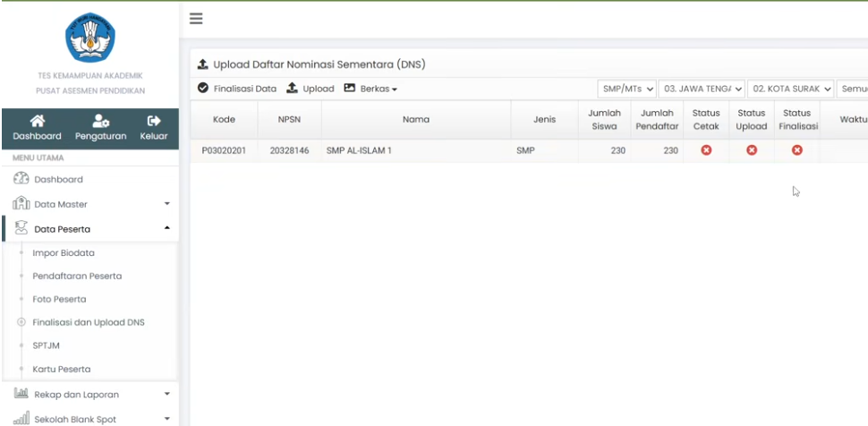
Task: Click the Data Peserta graduate icon
Action: click(x=21, y=227)
